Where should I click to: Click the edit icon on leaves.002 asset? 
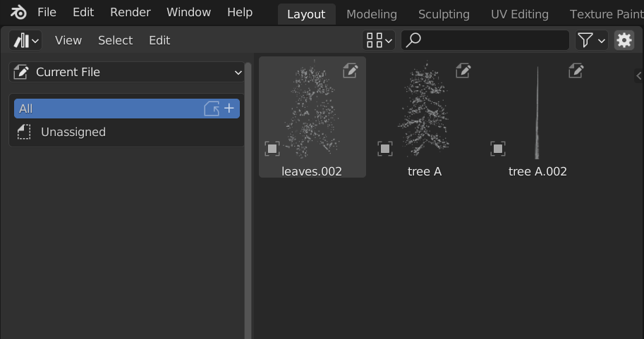351,70
